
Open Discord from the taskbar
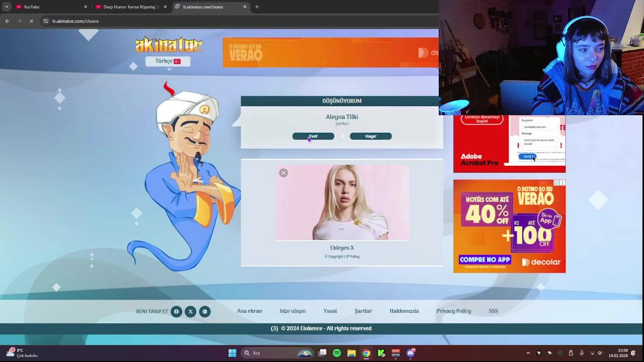(x=411, y=353)
